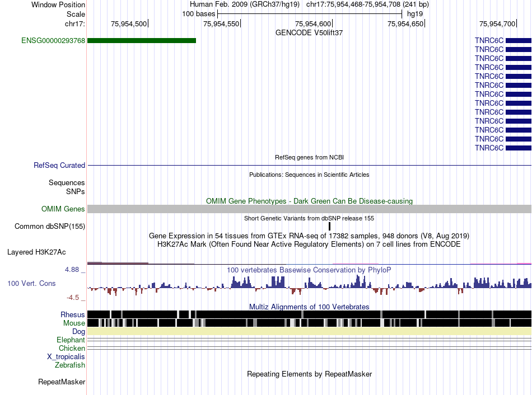Click the Elephant species label
This screenshot has height=395, width=532.
tap(71, 340)
